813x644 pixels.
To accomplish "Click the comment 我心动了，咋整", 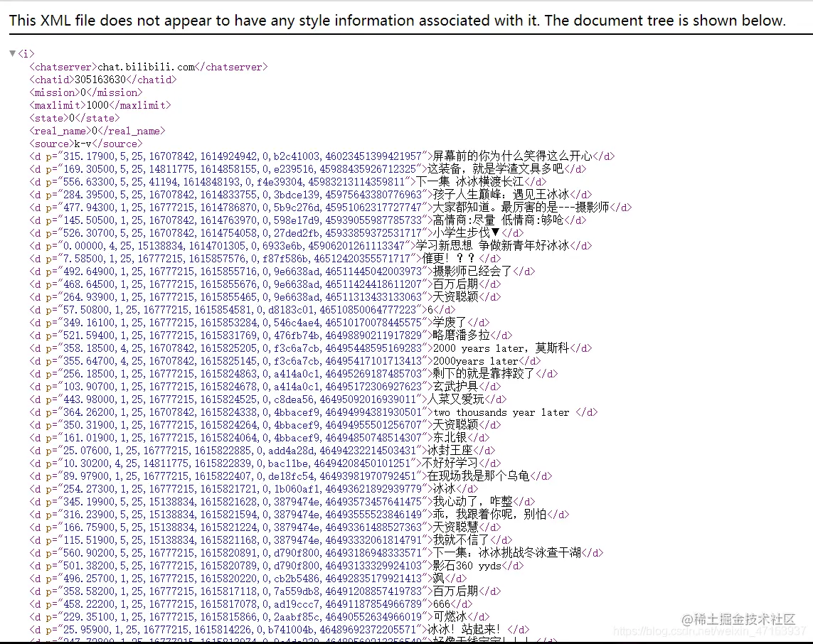I will [x=473, y=502].
